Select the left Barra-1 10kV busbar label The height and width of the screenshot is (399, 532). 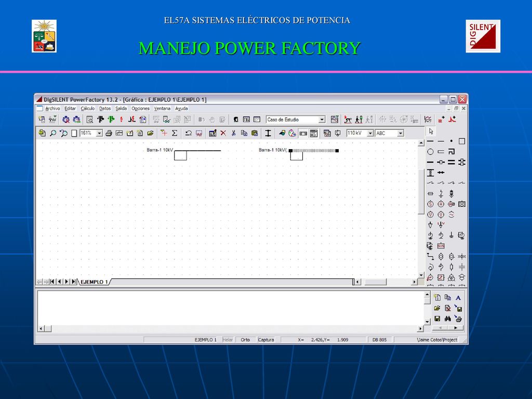[x=159, y=150]
